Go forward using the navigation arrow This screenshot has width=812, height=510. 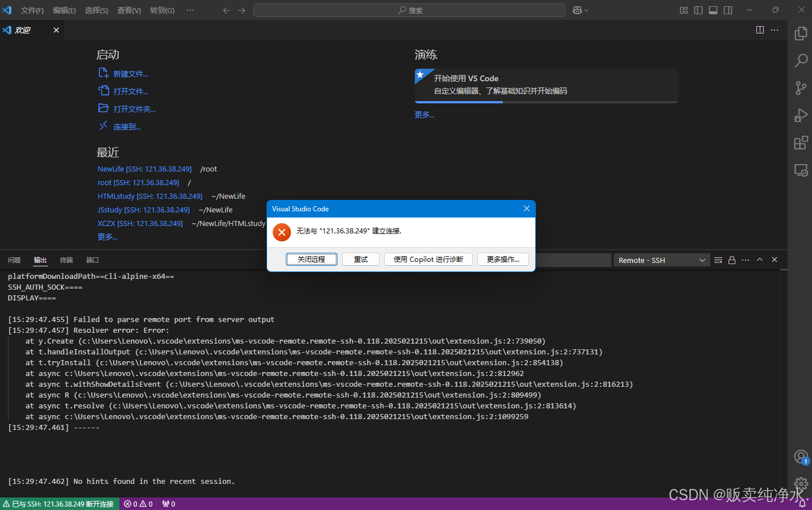click(x=241, y=10)
